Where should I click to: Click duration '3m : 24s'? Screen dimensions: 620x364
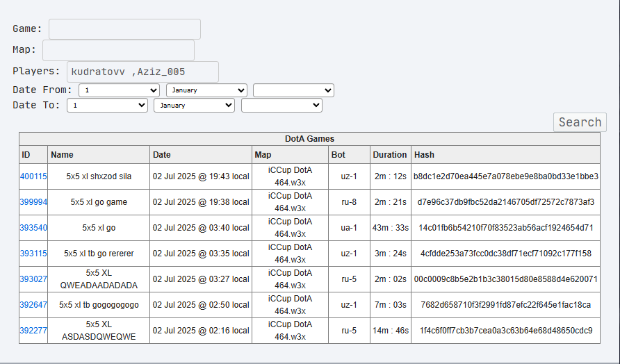390,254
